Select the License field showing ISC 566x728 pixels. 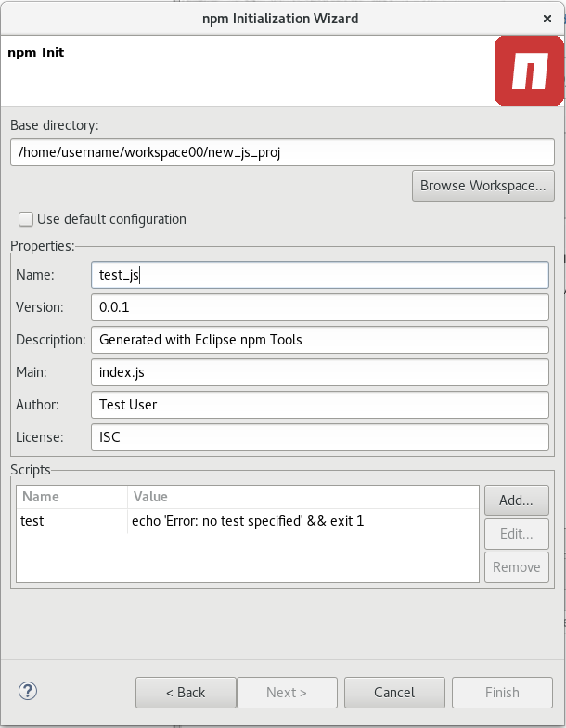[319, 437]
